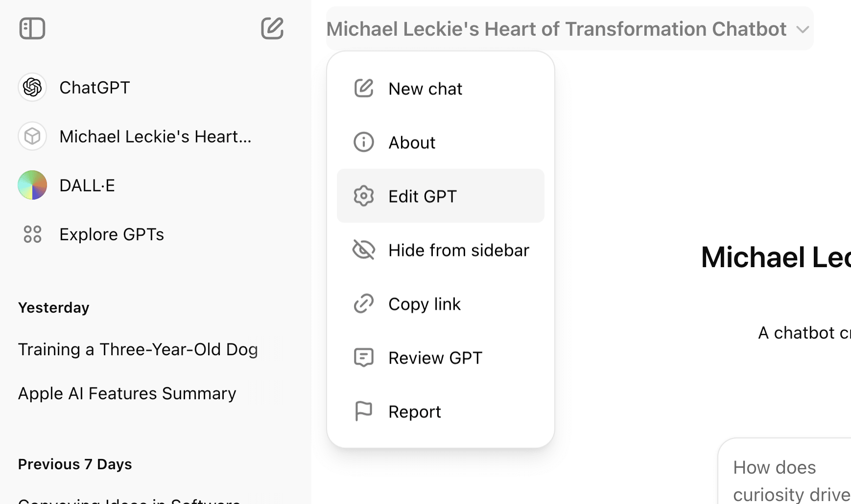This screenshot has width=851, height=504.
Task: Open the Apple AI Features Summary chat
Action: coord(127,393)
